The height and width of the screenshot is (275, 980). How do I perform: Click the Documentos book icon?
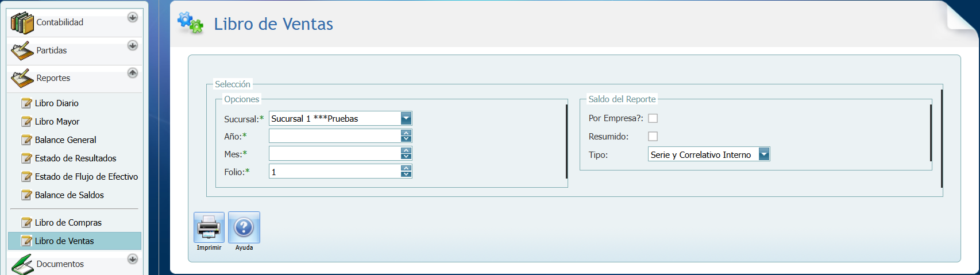click(22, 264)
